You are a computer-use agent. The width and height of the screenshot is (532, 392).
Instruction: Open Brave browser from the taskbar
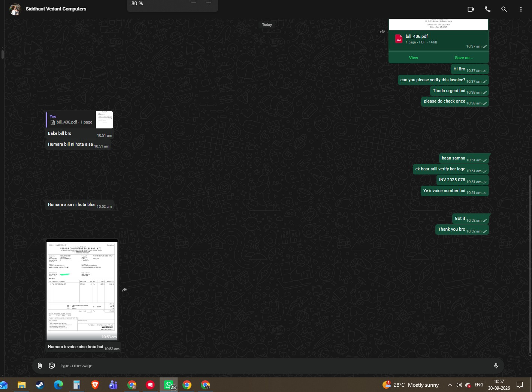(x=95, y=385)
